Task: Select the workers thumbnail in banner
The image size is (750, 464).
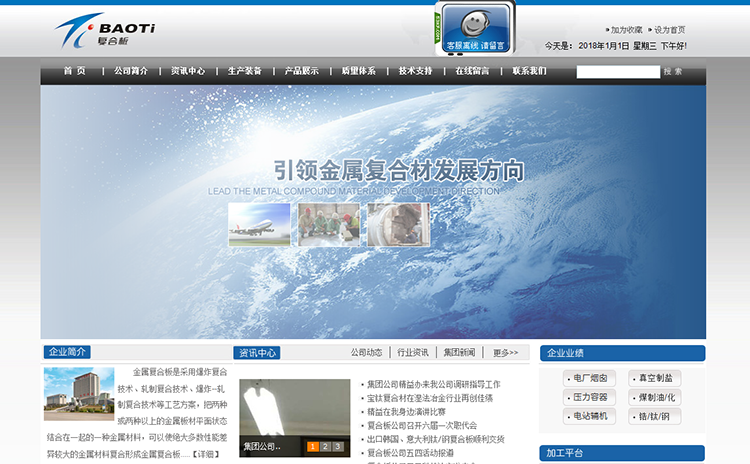Action: (329, 224)
